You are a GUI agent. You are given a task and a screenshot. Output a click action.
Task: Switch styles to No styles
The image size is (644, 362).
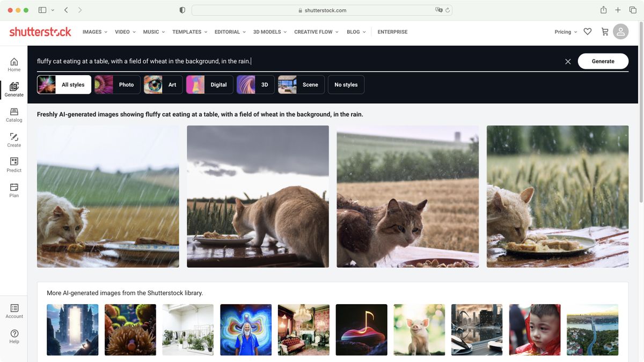(346, 84)
